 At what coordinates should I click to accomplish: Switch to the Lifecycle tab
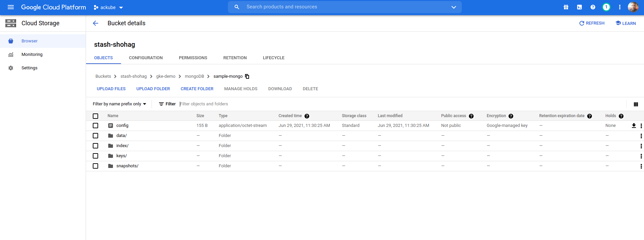click(x=273, y=58)
